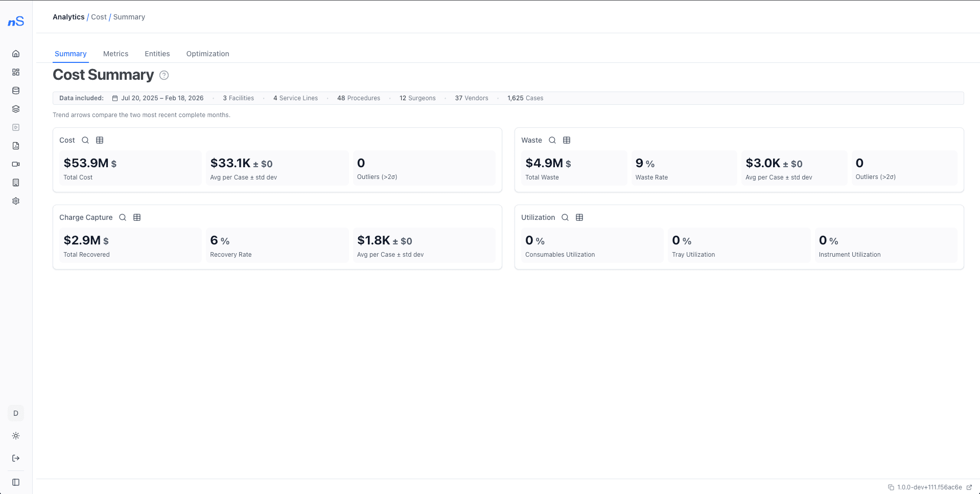Collapse the sidebar with the panel icon
This screenshot has height=494, width=980.
pos(16,482)
